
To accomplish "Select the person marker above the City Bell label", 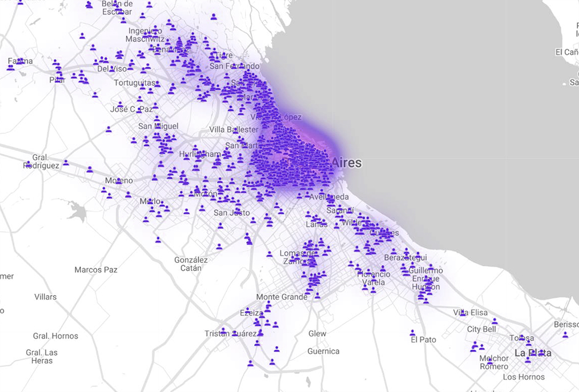I will point(494,321).
